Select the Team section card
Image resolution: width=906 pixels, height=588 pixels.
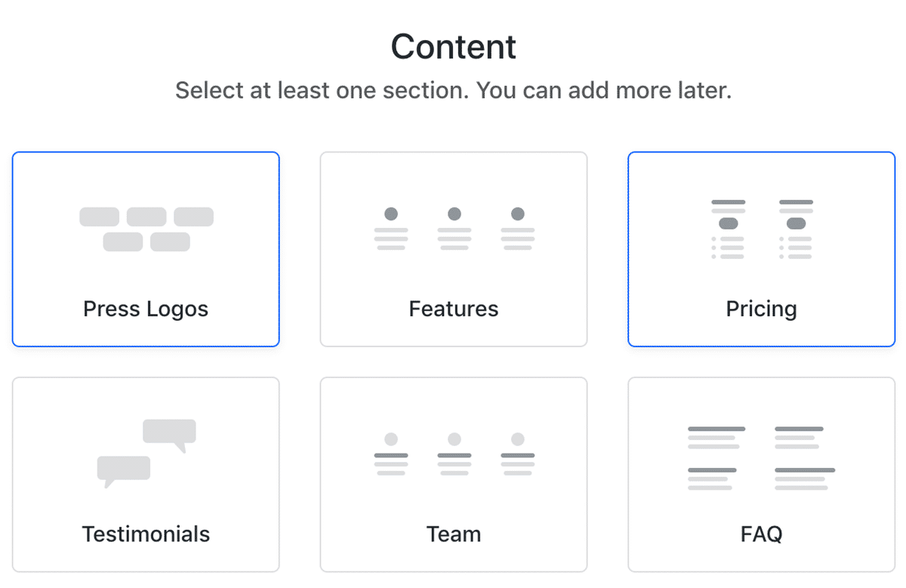click(x=454, y=474)
